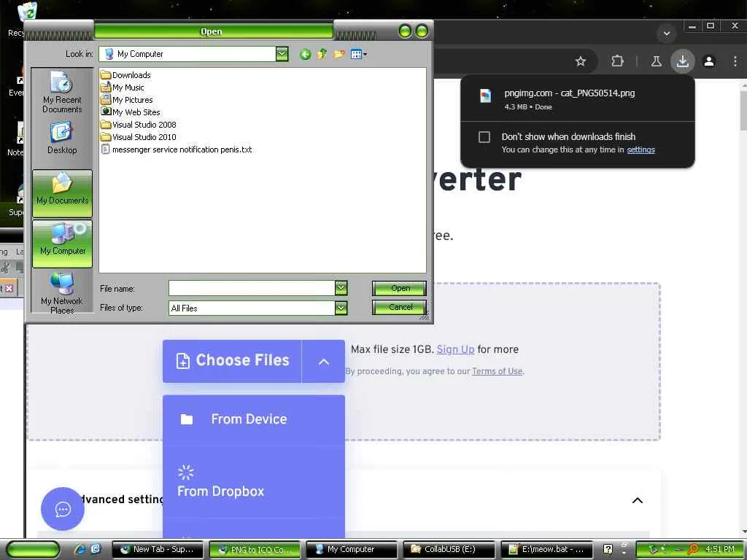747x560 pixels.
Task: Go up one folder level in Open dialog
Action: (x=322, y=54)
